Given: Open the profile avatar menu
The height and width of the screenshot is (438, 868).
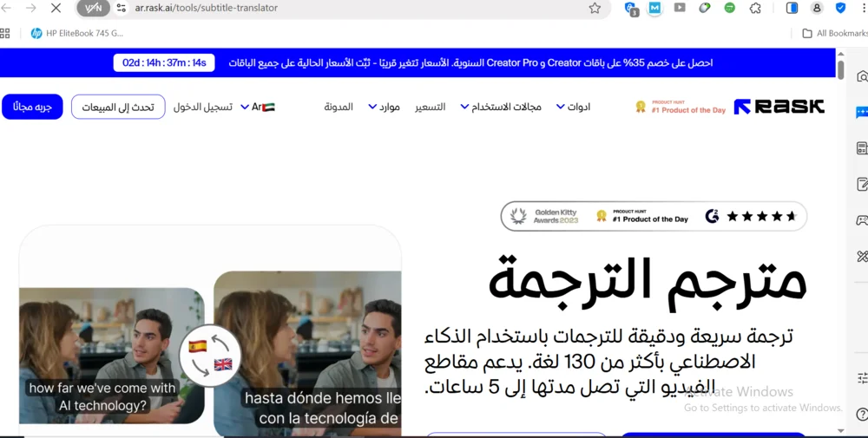Looking at the screenshot, I should [x=817, y=8].
